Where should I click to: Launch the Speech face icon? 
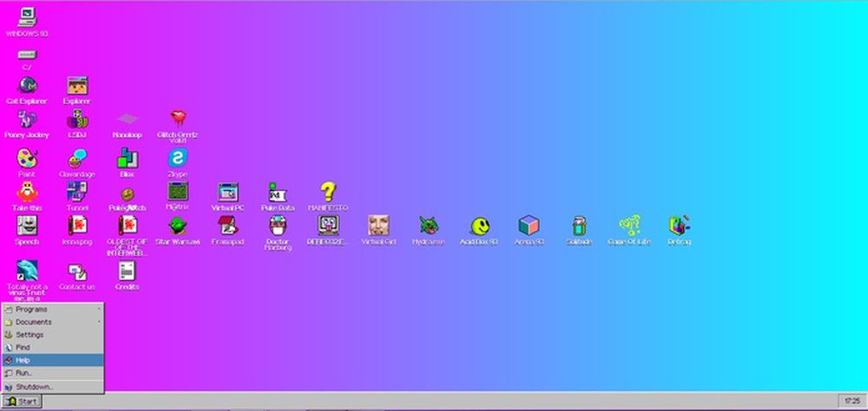(27, 226)
